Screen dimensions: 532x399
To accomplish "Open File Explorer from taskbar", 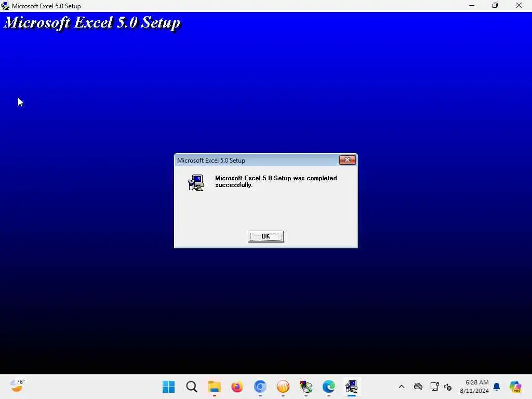I will [x=214, y=387].
